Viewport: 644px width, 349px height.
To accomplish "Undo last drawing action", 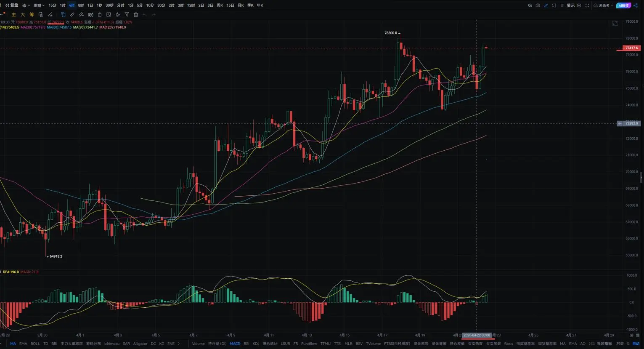I will tap(144, 15).
